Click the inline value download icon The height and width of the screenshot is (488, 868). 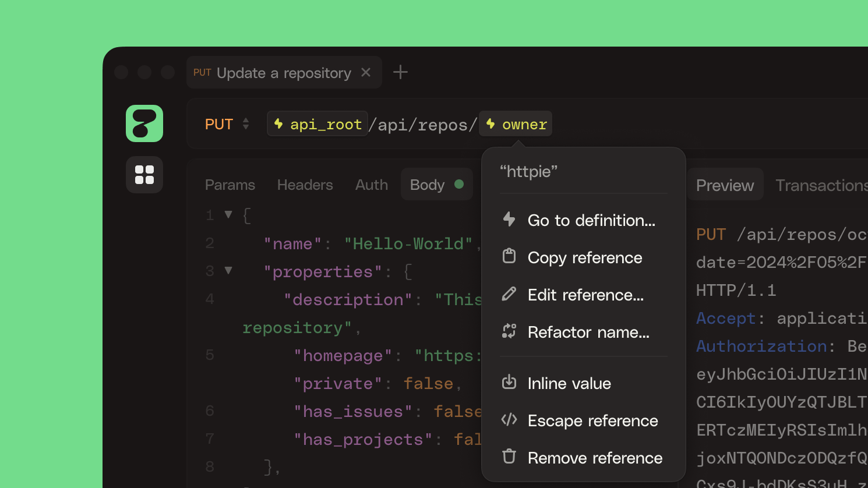(509, 382)
